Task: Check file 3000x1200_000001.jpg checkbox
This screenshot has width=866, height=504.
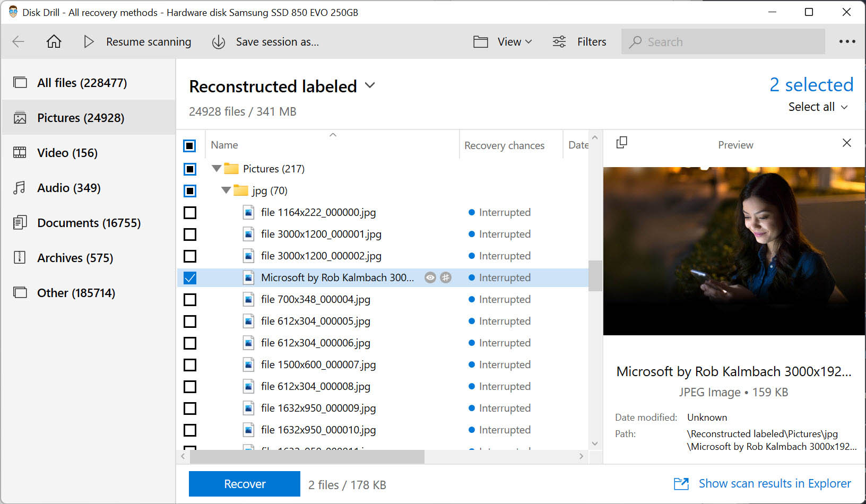Action: tap(189, 234)
